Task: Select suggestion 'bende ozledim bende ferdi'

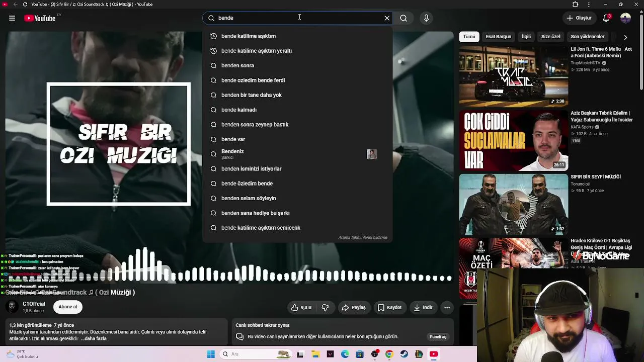Action: pyautogui.click(x=297, y=80)
